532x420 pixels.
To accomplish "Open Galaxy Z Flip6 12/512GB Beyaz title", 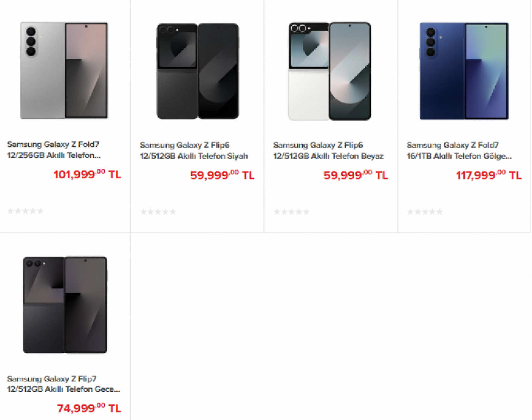I will 328,150.
